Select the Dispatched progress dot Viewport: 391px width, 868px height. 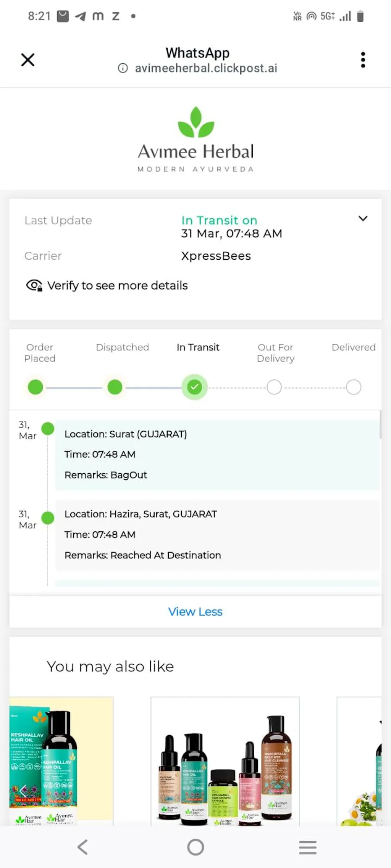click(115, 387)
